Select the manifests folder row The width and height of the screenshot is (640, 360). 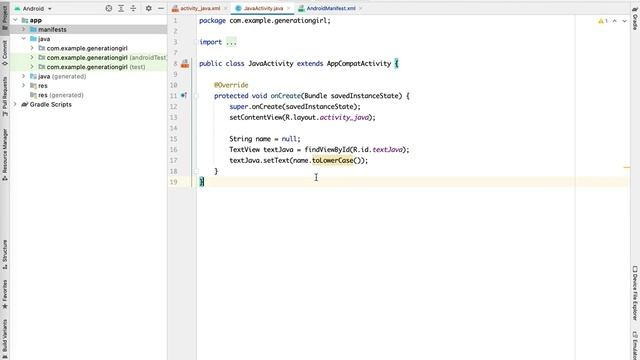coord(88,29)
